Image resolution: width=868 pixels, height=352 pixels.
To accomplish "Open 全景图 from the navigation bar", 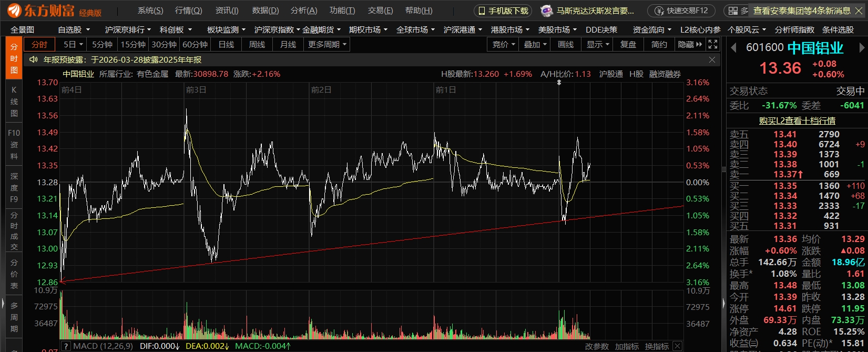I will pyautogui.click(x=23, y=30).
